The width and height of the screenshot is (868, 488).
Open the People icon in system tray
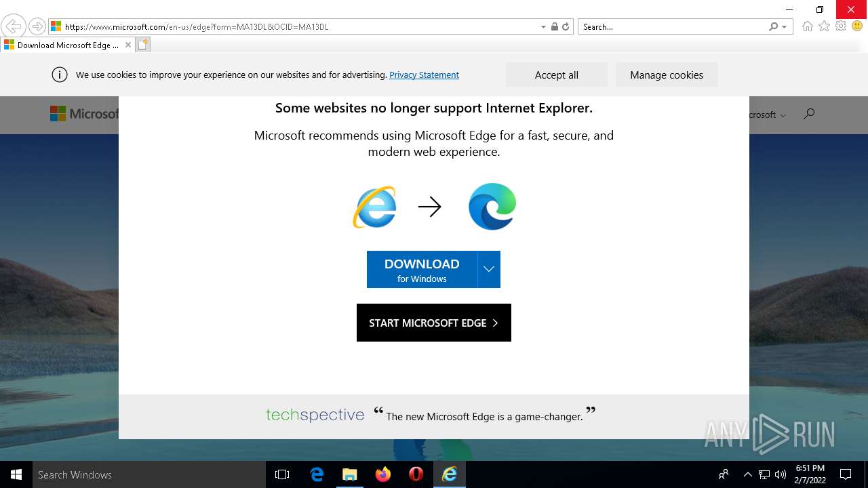724,474
